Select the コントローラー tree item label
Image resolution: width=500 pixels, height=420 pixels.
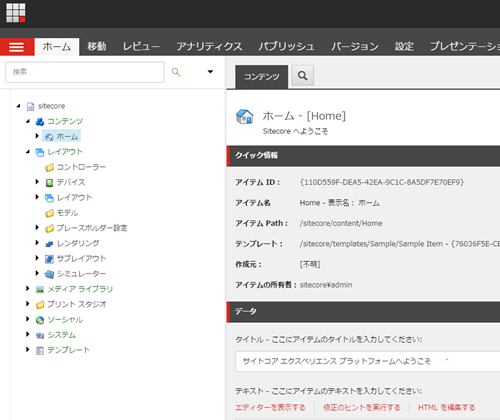pyautogui.click(x=81, y=167)
